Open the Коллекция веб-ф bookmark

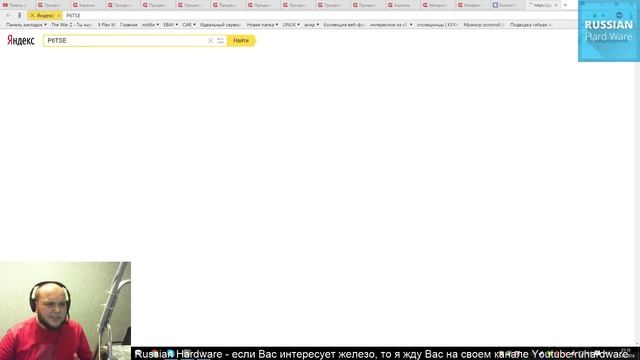[344, 25]
